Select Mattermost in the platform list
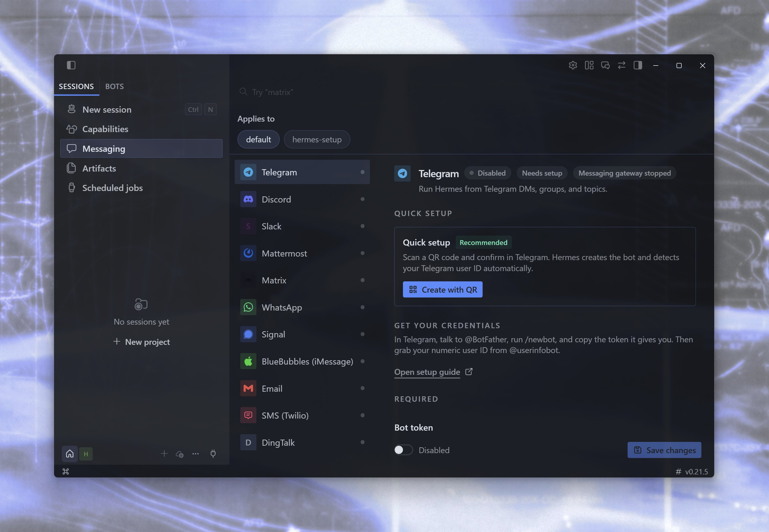 [x=302, y=253]
